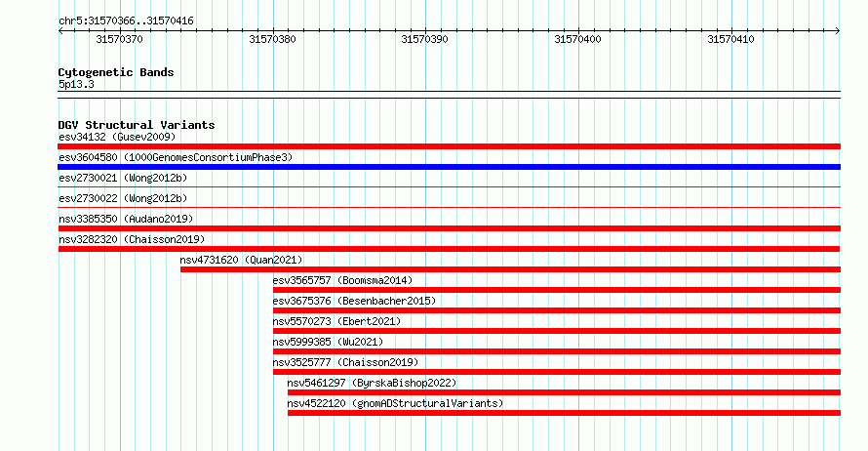Image resolution: width=868 pixels, height=451 pixels.
Task: Select the red bar under nsv4522120
Action: [x=564, y=413]
